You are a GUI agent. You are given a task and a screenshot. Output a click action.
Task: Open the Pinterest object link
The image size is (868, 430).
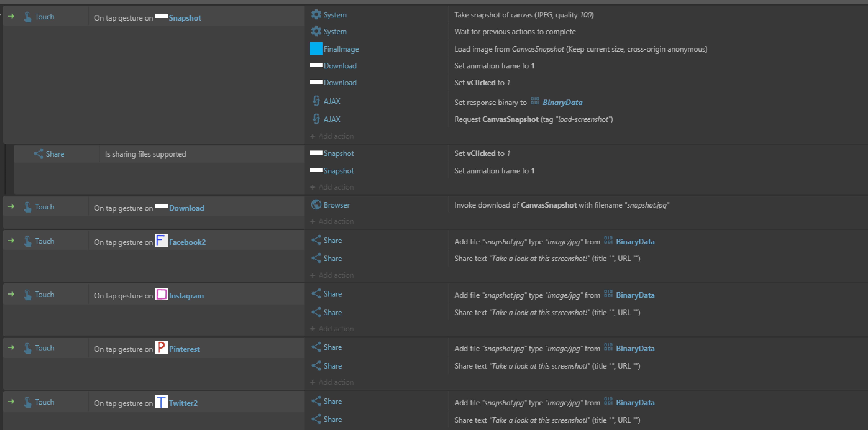tap(184, 349)
